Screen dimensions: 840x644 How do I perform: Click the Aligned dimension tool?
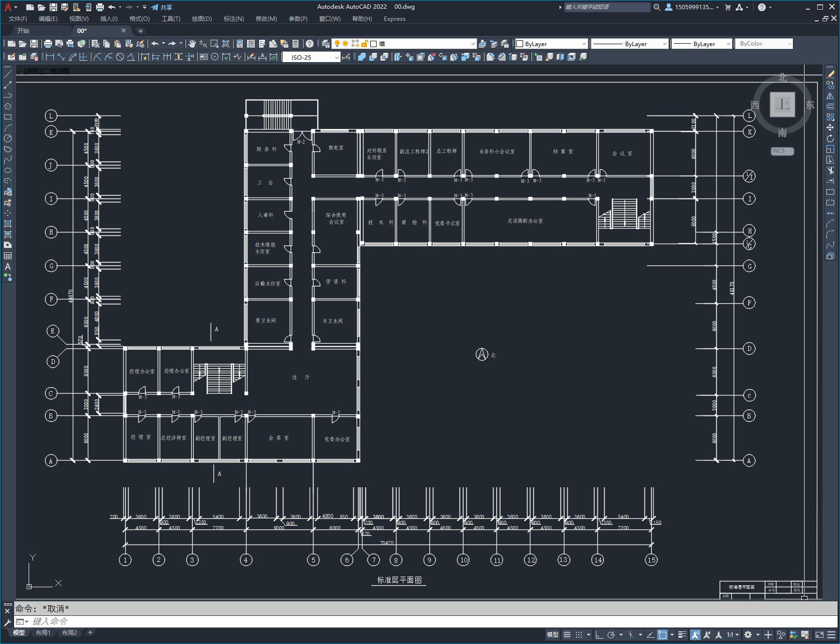tap(61, 57)
